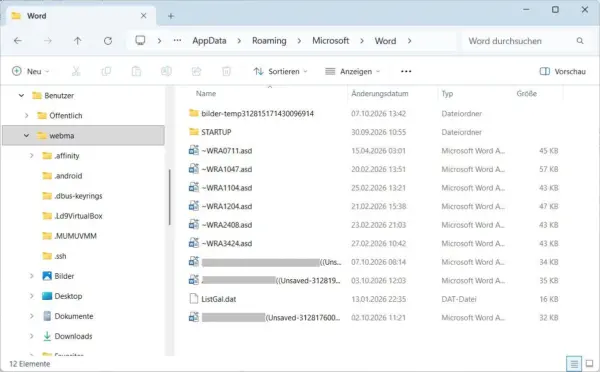Add a new tab with the plus button
This screenshot has width=600, height=372.
pos(171,16)
